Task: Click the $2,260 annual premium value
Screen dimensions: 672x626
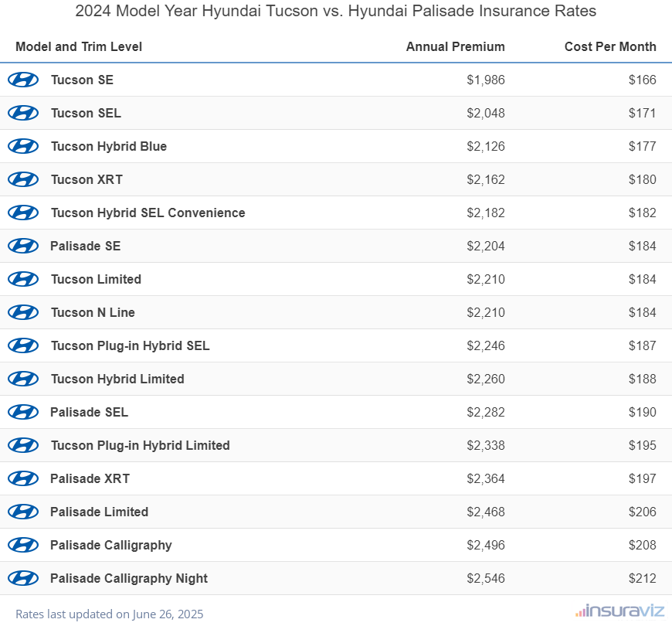Action: point(486,379)
